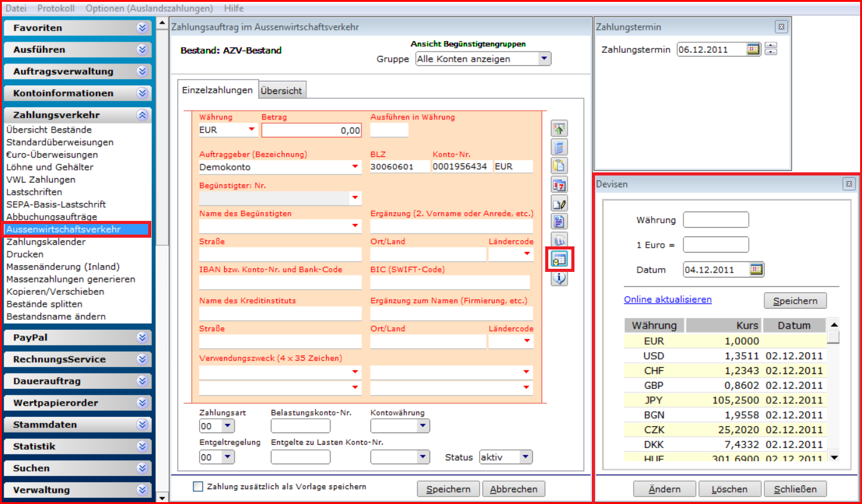Expand the Stammdaten sidebar section
This screenshot has height=504, width=862.
143,424
